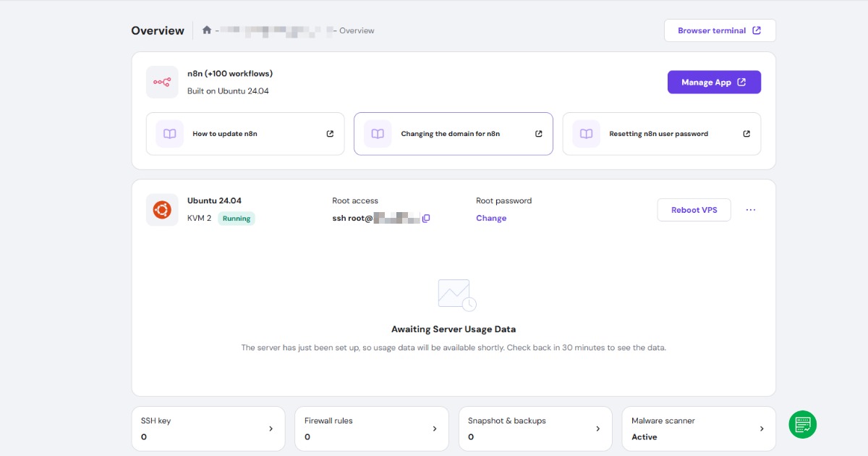The image size is (868, 456).
Task: Open the green support chat icon
Action: tap(802, 425)
